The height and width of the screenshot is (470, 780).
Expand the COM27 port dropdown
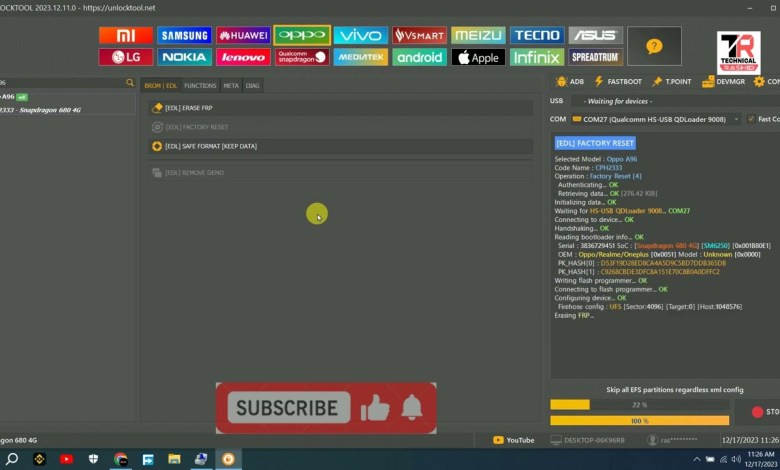tap(735, 119)
